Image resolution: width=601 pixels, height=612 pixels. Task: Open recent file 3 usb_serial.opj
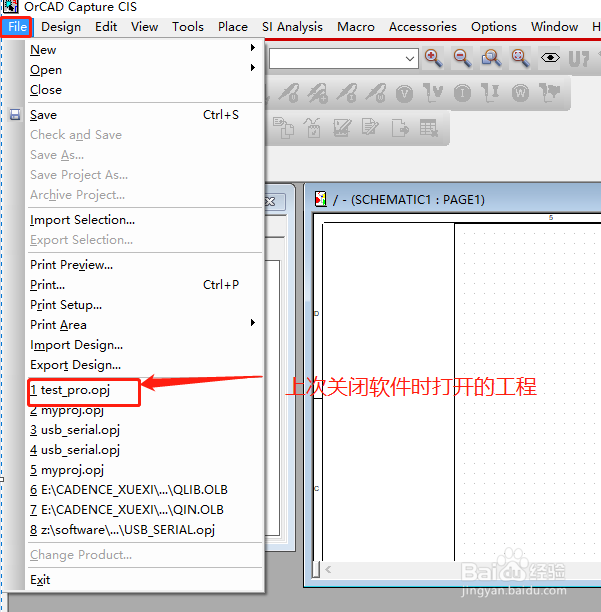pyautogui.click(x=145, y=430)
